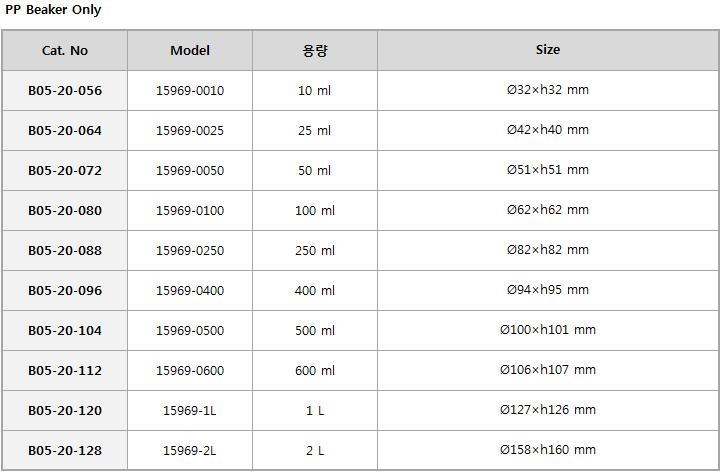
Task: Click the 용량 column header
Action: pos(315,51)
